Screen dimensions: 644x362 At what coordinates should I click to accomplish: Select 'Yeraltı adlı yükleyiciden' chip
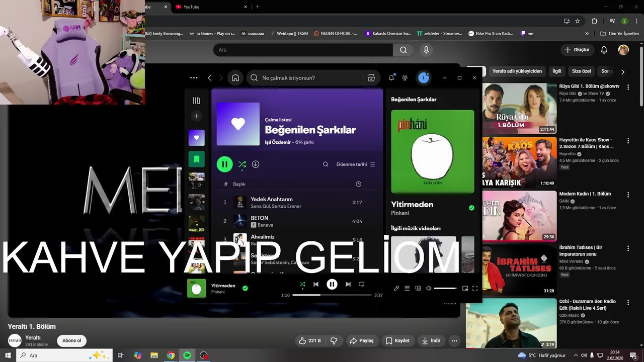(x=517, y=71)
